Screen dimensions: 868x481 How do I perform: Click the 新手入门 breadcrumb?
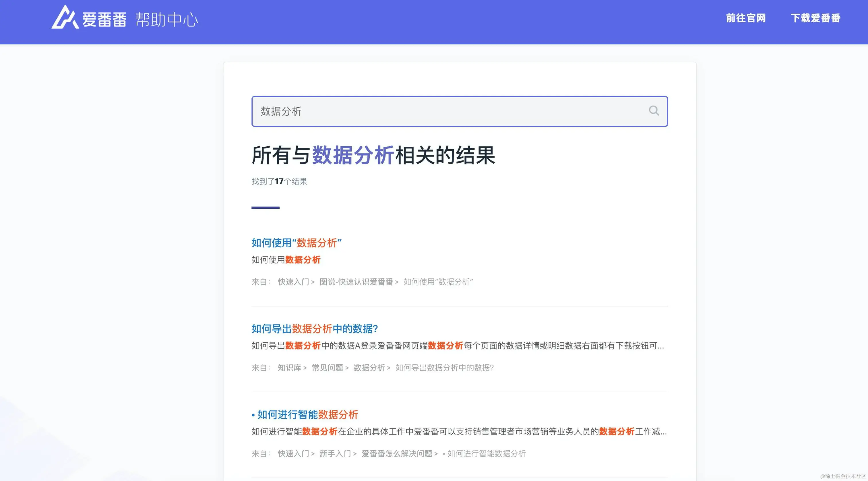(335, 454)
